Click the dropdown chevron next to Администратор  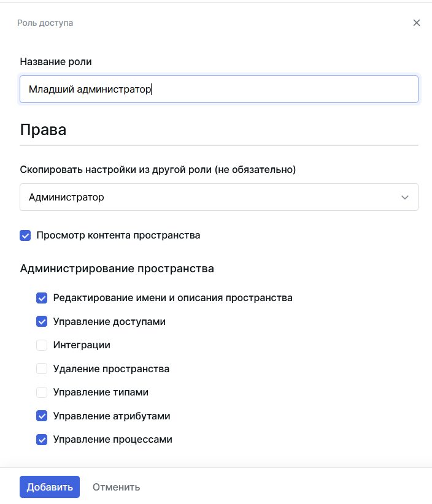[x=404, y=197]
